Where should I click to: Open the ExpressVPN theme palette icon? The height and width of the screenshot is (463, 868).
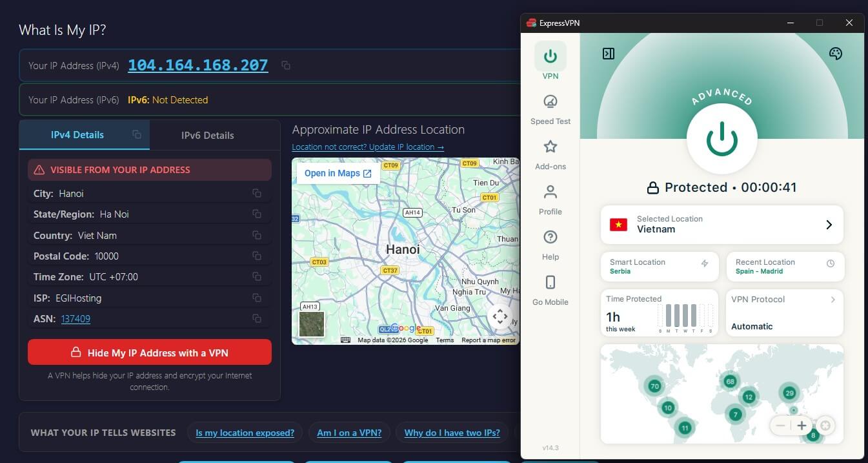[x=836, y=54]
